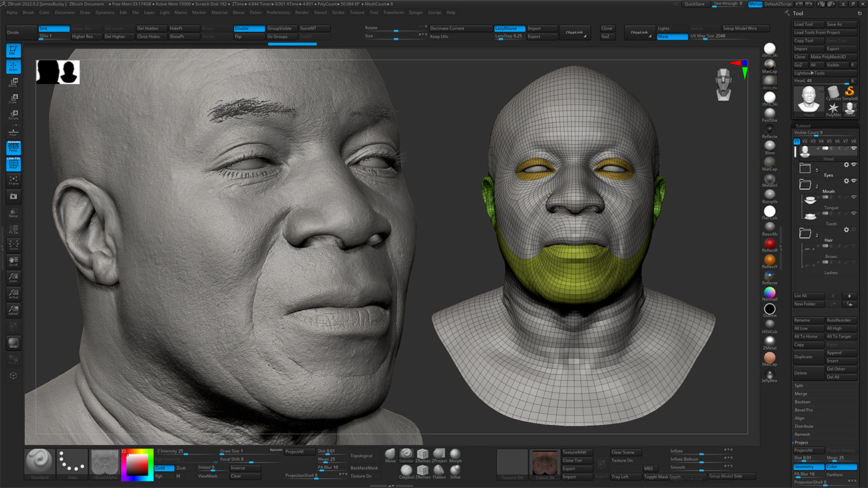
Task: Open the ZRemesher icon near bottom toolbar
Action: tap(422, 454)
